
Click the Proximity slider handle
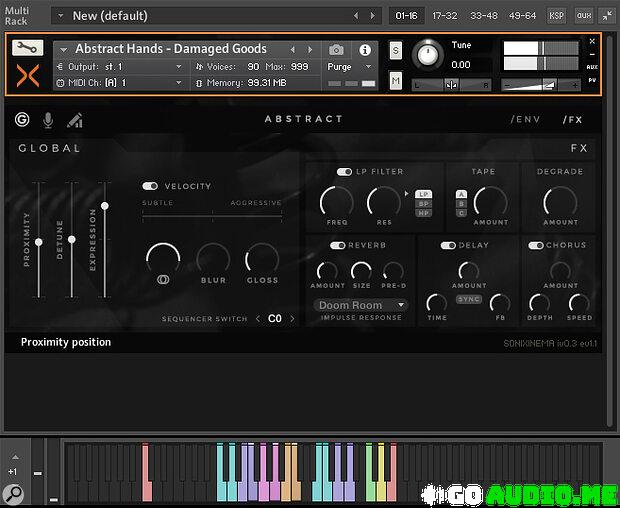pyautogui.click(x=39, y=242)
